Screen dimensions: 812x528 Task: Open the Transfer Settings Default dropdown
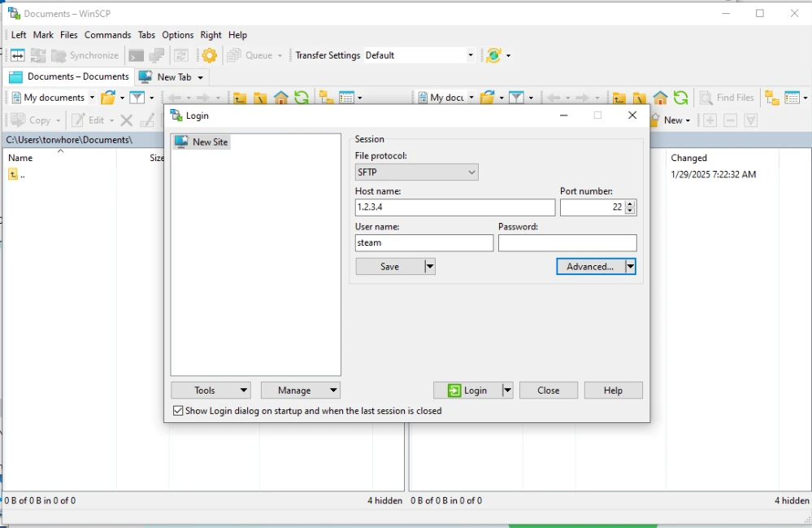[x=470, y=55]
